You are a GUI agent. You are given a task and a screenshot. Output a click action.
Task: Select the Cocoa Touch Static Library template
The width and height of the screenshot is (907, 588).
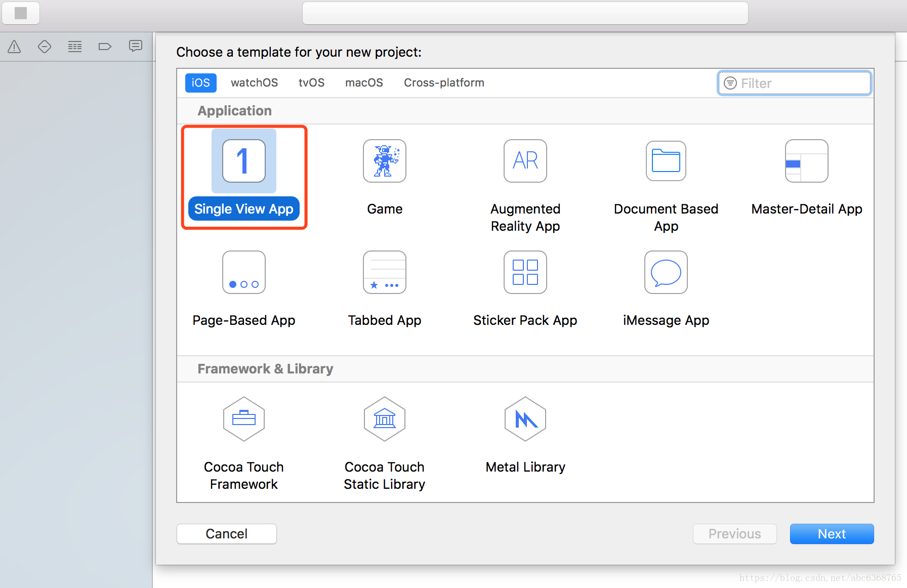(385, 419)
